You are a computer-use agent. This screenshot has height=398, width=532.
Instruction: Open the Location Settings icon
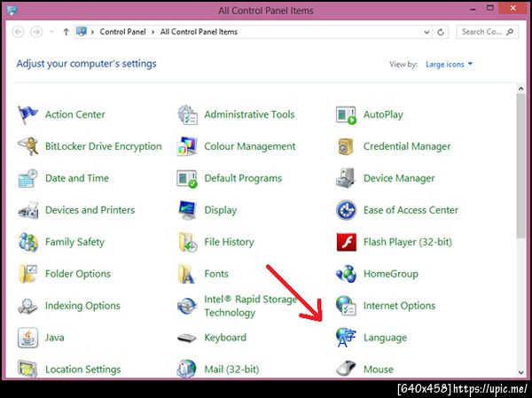pos(27,369)
